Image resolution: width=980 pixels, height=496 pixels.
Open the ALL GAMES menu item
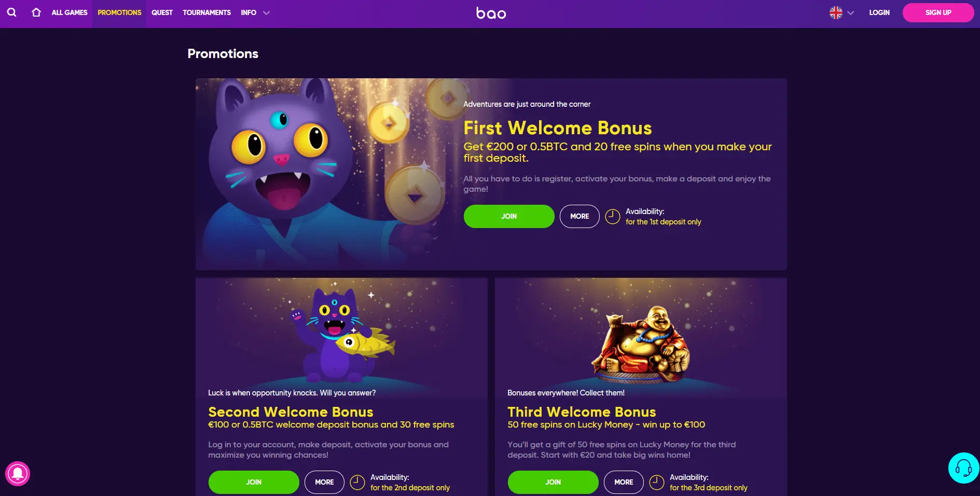coord(70,13)
